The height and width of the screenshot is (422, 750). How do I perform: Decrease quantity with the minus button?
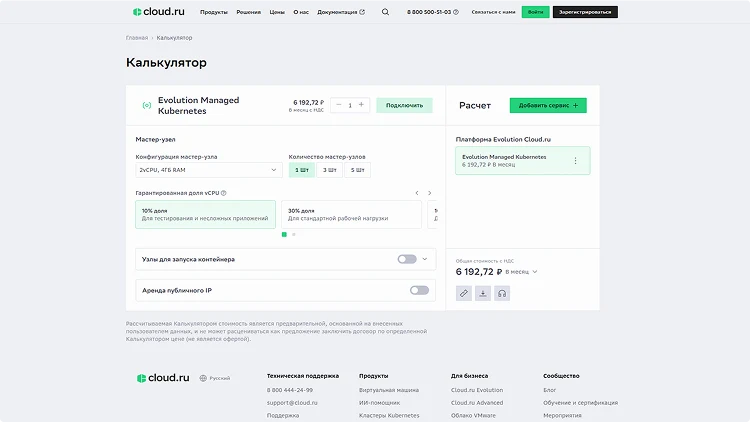click(x=339, y=105)
